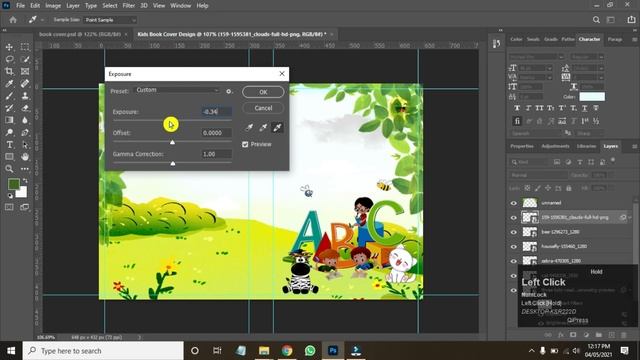Select the Move tool
Screen dimensions: 640x360
coord(9,47)
